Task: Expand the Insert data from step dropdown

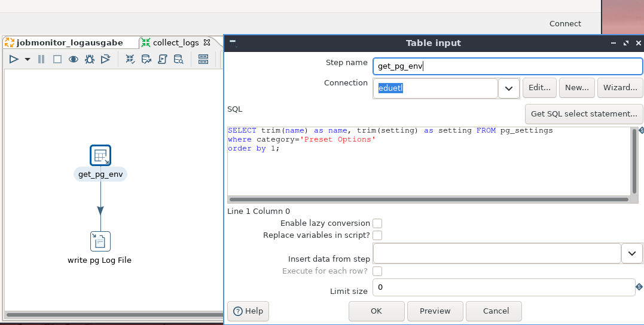Action: [x=631, y=253]
